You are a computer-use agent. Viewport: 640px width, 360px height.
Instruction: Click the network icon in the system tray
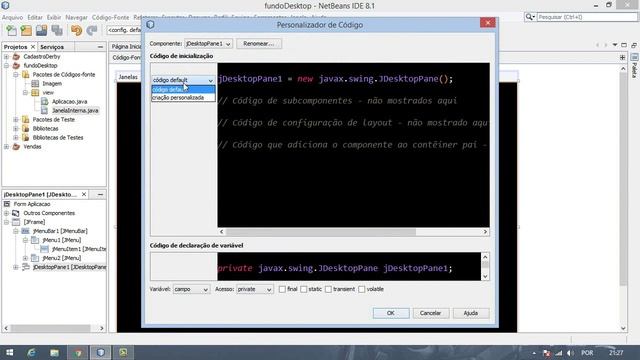tap(558, 353)
